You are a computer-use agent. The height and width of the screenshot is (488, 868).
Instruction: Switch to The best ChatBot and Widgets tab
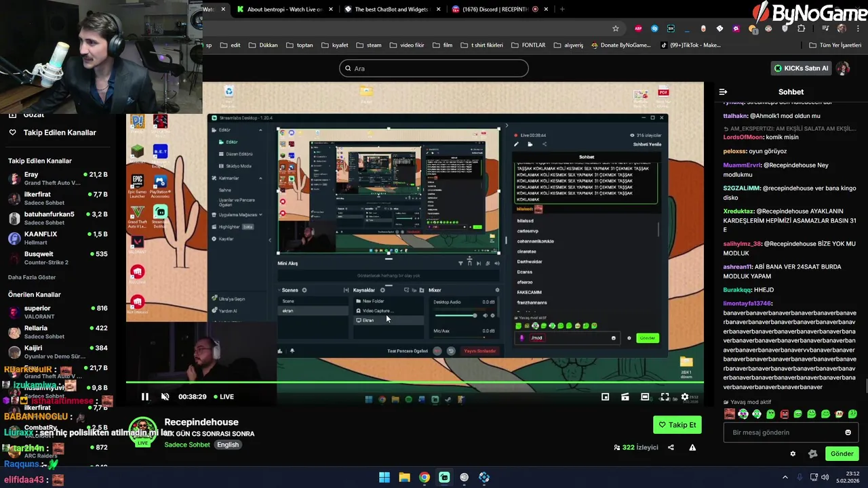point(392,9)
